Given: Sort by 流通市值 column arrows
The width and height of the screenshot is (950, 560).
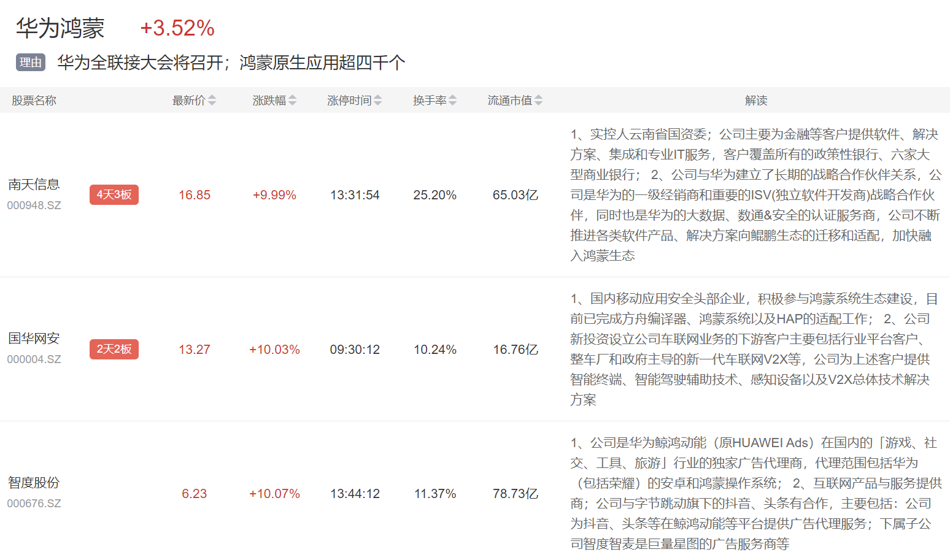Looking at the screenshot, I should click(538, 101).
